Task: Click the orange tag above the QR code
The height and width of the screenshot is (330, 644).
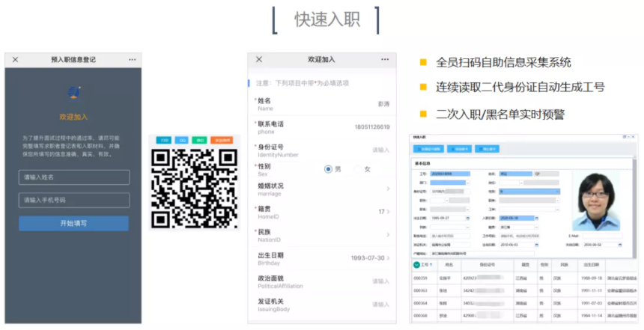Action: click(222, 140)
